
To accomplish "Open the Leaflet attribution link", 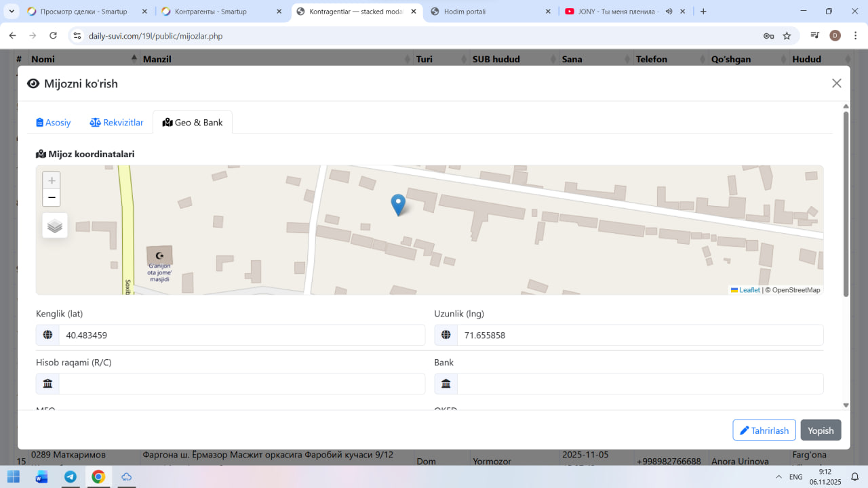I will click(749, 290).
